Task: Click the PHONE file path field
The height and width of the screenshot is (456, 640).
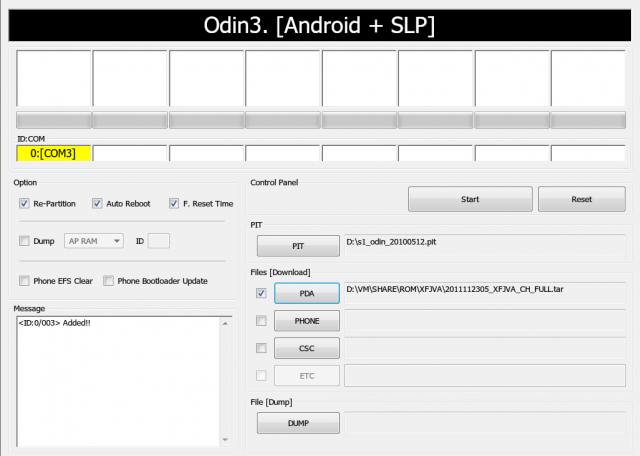Action: click(x=485, y=320)
